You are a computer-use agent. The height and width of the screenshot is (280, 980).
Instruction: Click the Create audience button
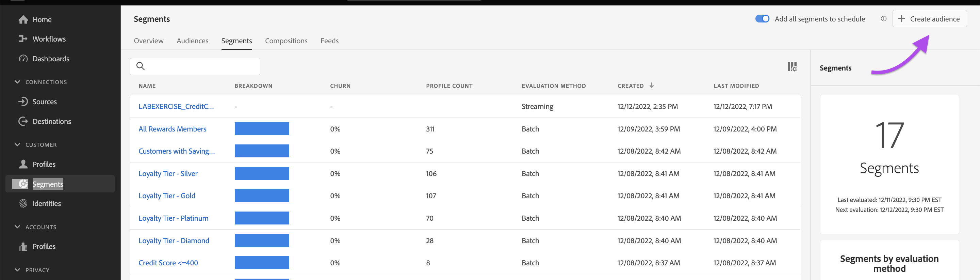(x=929, y=19)
